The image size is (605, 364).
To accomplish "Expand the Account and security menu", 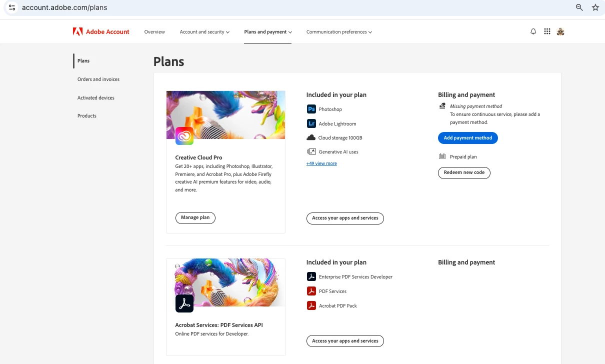I will pyautogui.click(x=204, y=32).
